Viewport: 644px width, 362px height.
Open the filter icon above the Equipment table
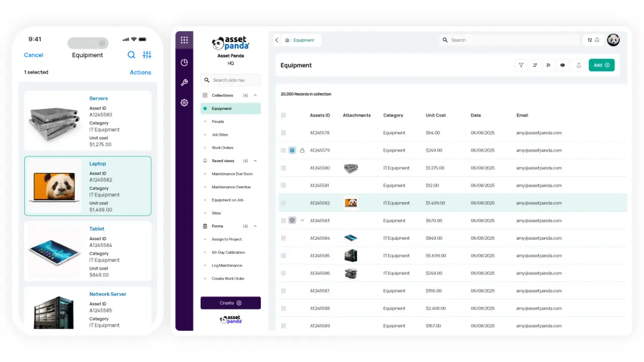pyautogui.click(x=521, y=65)
